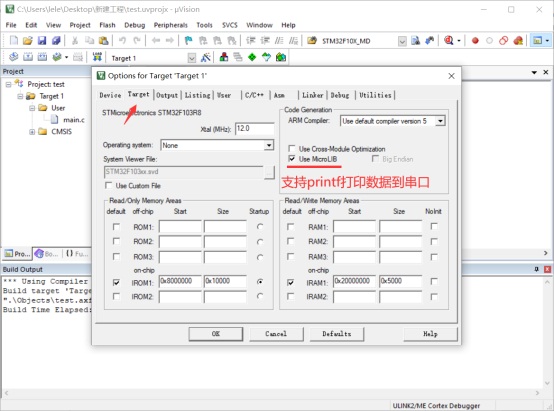Select main.c in the project tree
The width and height of the screenshot is (554, 411).
point(74,120)
